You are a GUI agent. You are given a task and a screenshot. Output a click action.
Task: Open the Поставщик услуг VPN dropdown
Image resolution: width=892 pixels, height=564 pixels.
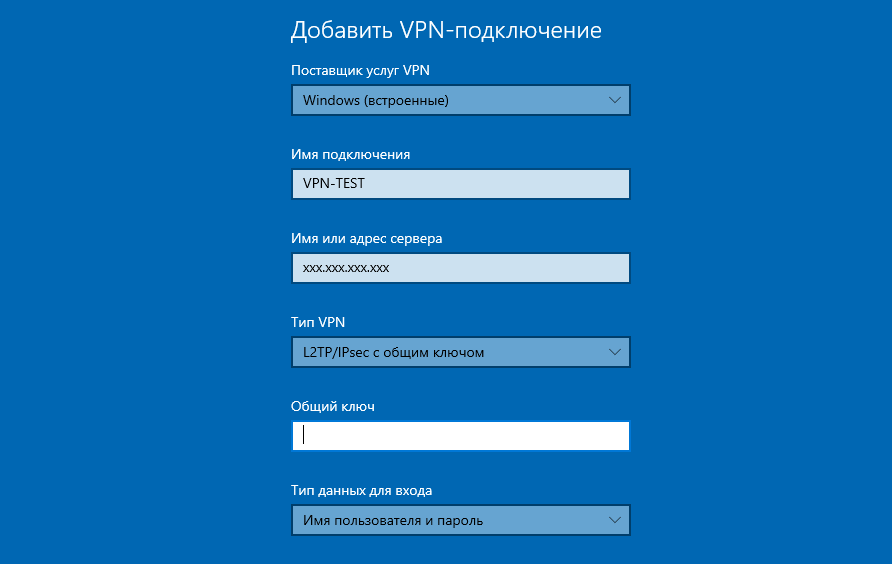click(x=460, y=100)
